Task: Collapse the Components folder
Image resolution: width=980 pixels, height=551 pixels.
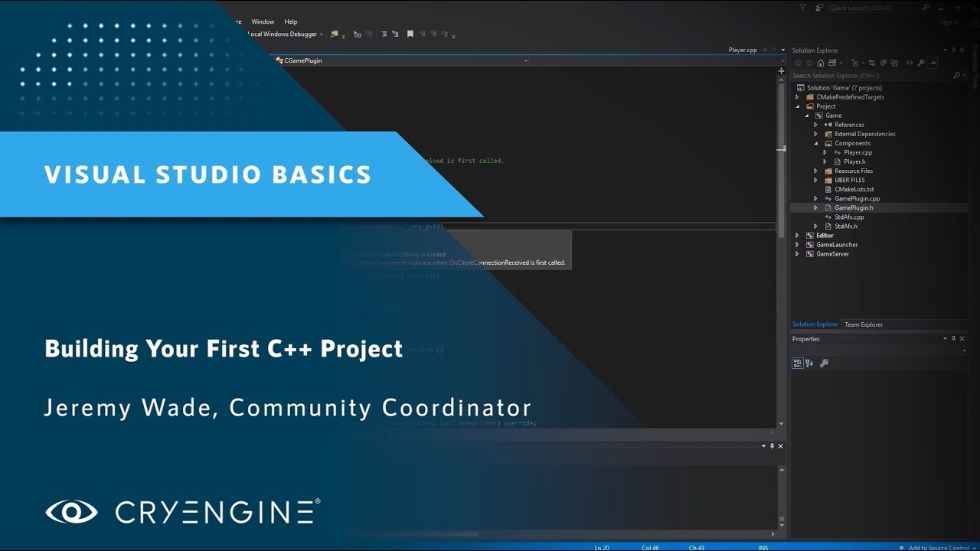Action: (815, 143)
